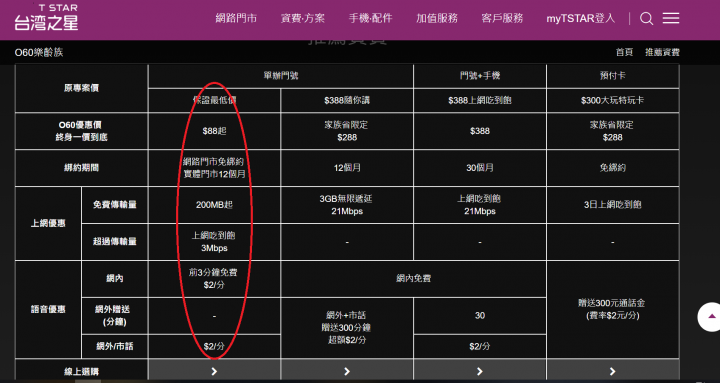Click the 上網吃到飽 3Mbps cell
The image size is (720, 383).
point(214,242)
